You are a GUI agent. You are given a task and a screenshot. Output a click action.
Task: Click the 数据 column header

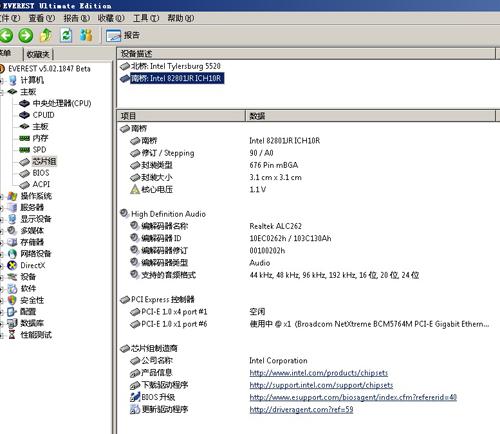point(370,116)
